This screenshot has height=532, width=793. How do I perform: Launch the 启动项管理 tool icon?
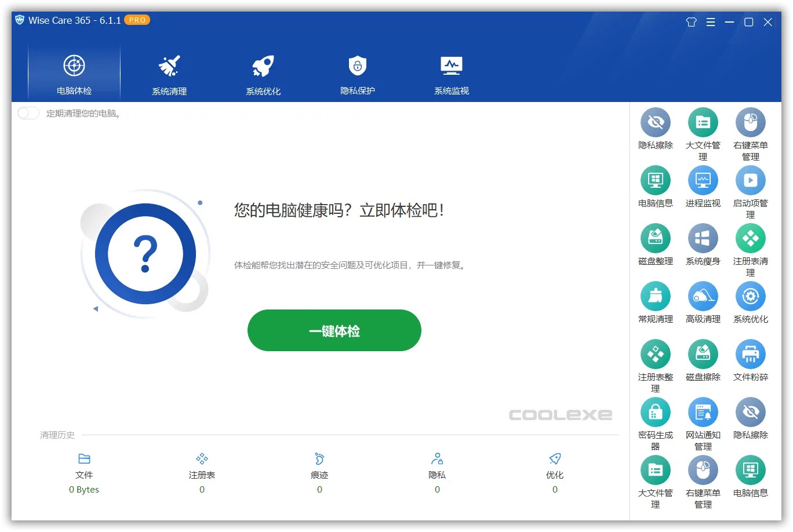tap(750, 181)
